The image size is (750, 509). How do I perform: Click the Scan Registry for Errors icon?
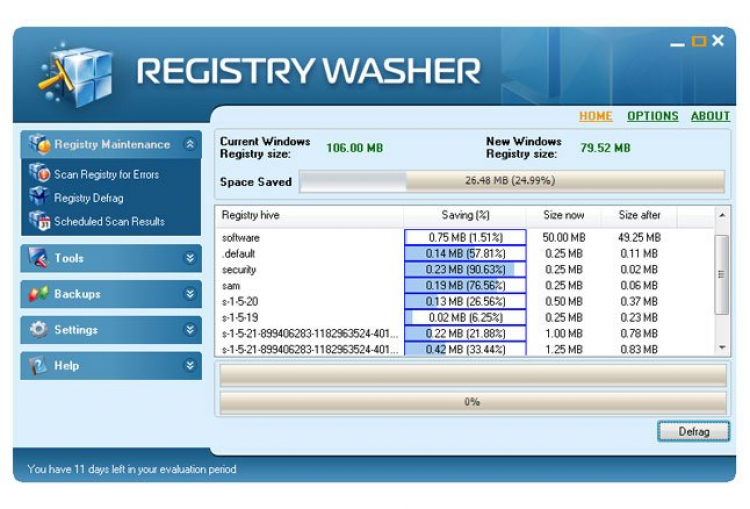coord(39,174)
